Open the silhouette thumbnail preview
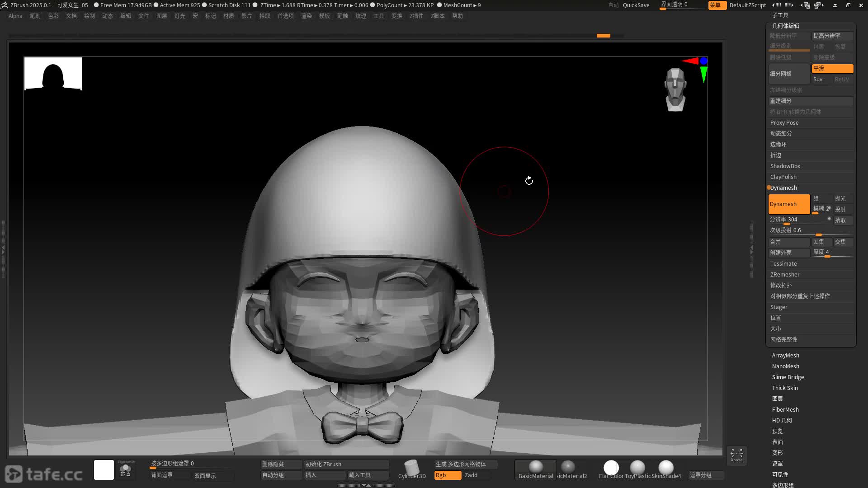This screenshot has width=868, height=488. click(53, 74)
